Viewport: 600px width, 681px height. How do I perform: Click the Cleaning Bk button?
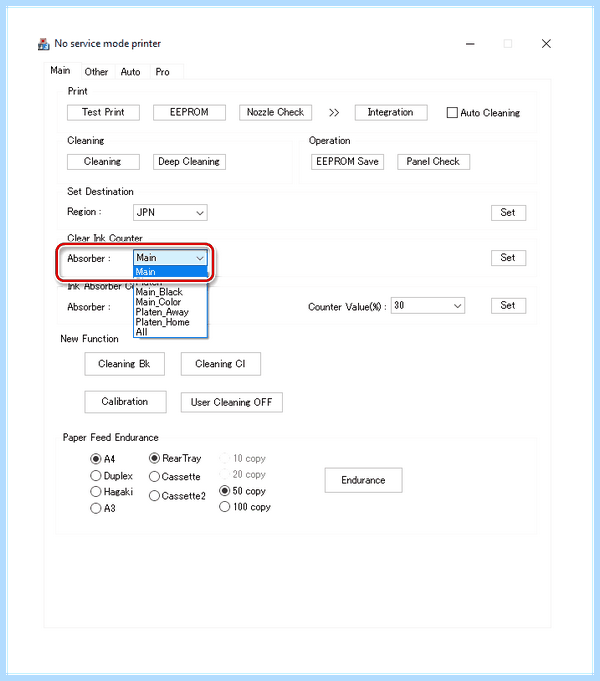(125, 364)
